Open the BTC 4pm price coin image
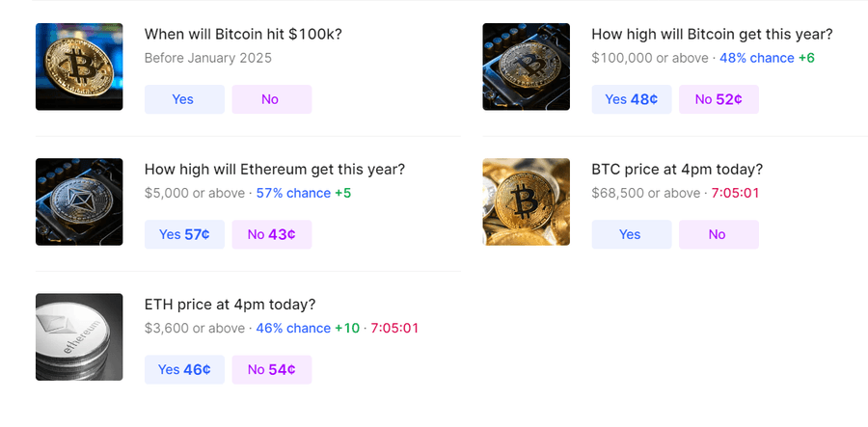This screenshot has width=868, height=427. [x=526, y=201]
